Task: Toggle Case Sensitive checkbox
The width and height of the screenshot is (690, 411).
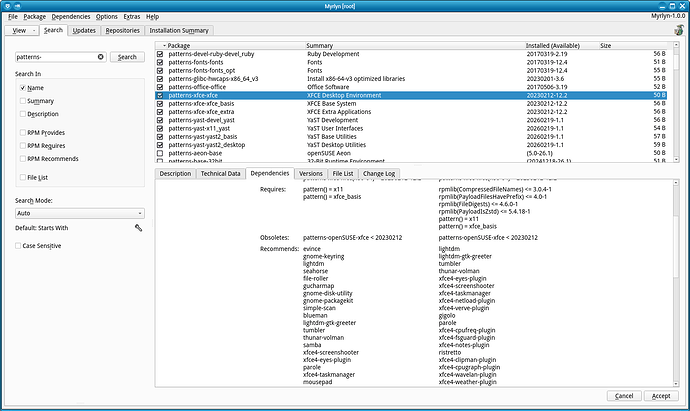Action: [x=18, y=246]
